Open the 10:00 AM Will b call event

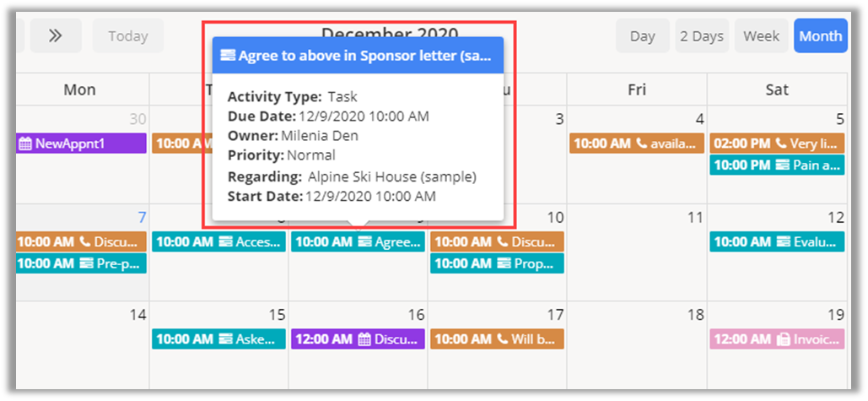coord(496,339)
